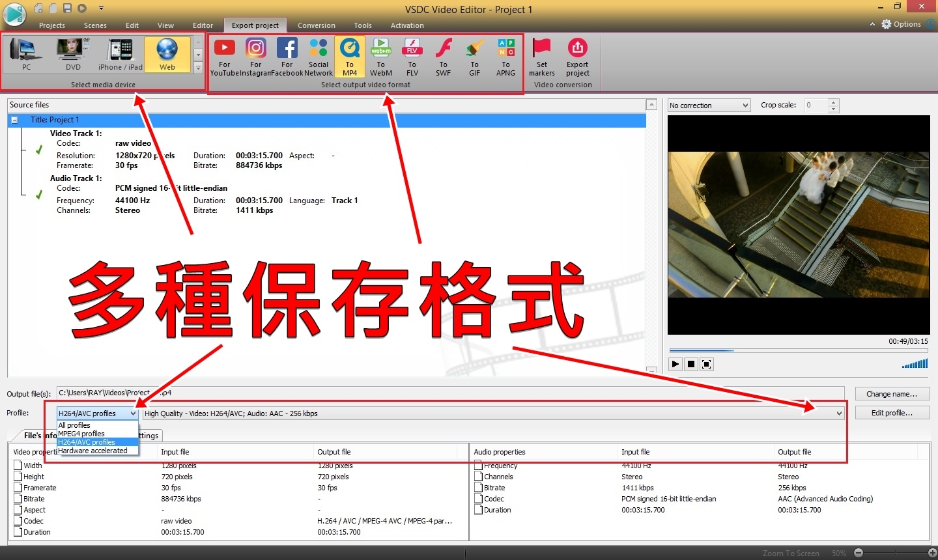The height and width of the screenshot is (560, 938).
Task: Select the To WebM output format
Action: tap(381, 57)
